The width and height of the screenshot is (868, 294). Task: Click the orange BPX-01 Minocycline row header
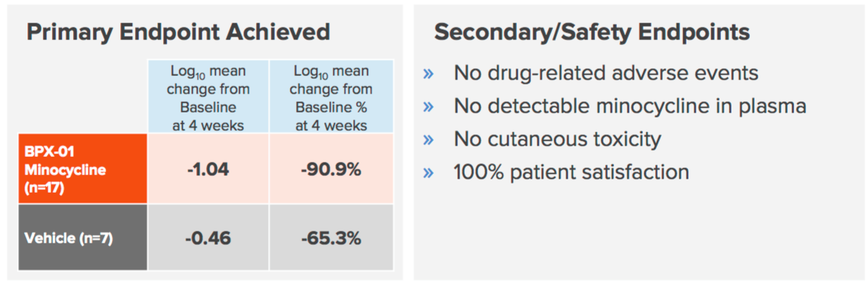coord(82,170)
